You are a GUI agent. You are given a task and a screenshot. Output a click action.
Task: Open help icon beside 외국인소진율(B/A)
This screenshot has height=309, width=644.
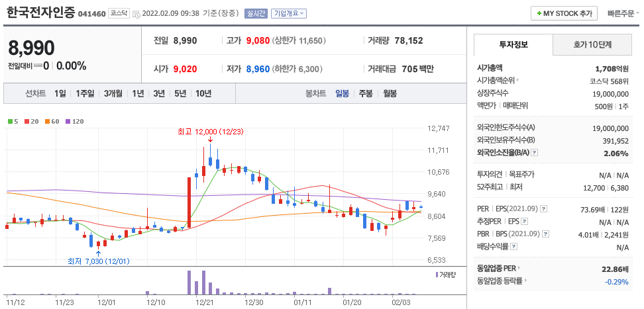tap(534, 153)
